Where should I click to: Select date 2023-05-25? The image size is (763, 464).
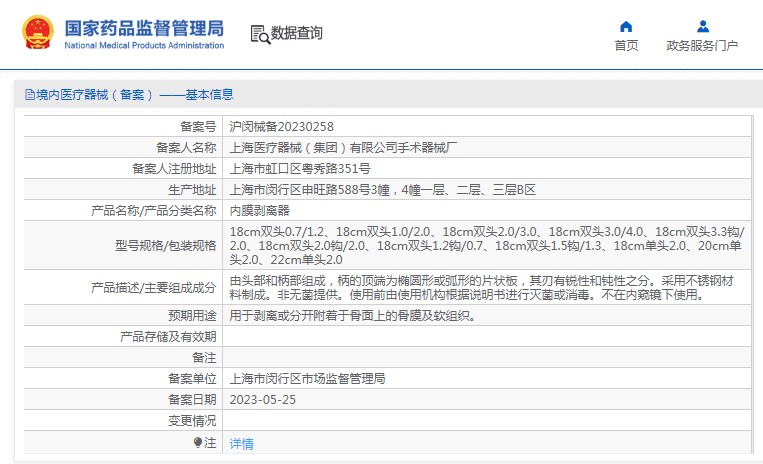tap(263, 400)
